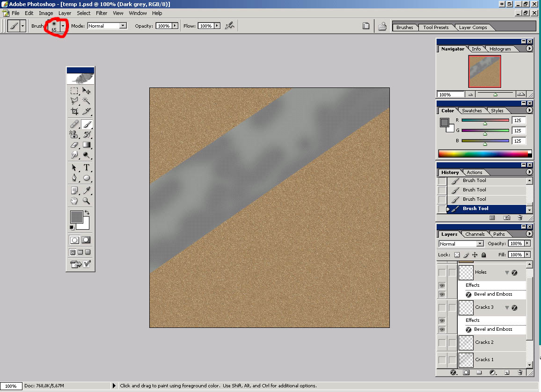Image resolution: width=541 pixels, height=392 pixels.
Task: Select the Eyedropper tool
Action: pos(87,190)
